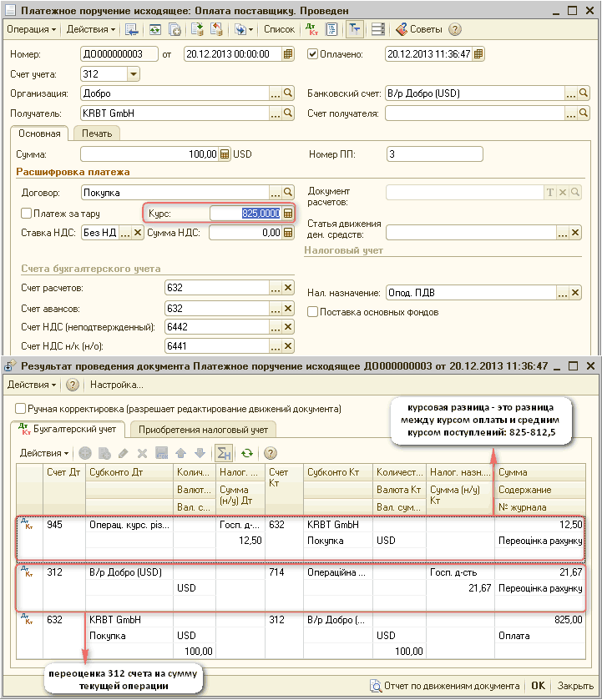
Task: Open the Операция dropdown menu
Action: pyautogui.click(x=32, y=29)
